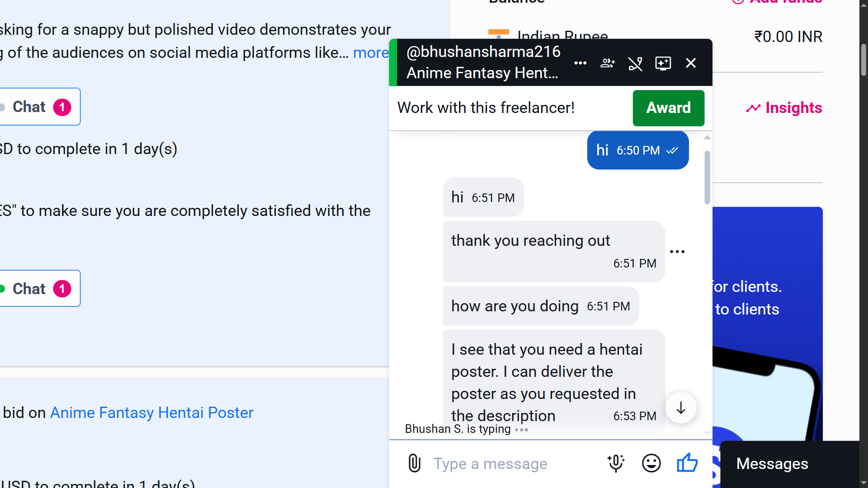Click the 'Bhushan S. is typing' indicator
Screen dimensions: 868x488
coord(466,429)
